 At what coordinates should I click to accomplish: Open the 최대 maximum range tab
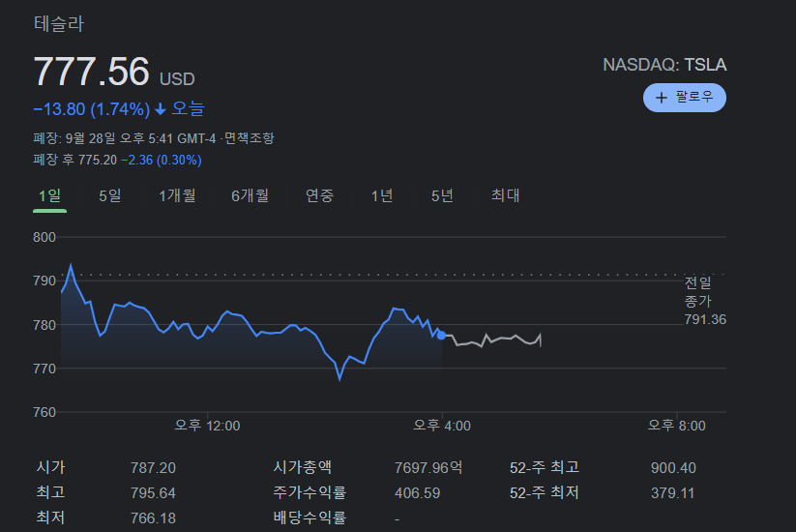(x=505, y=195)
